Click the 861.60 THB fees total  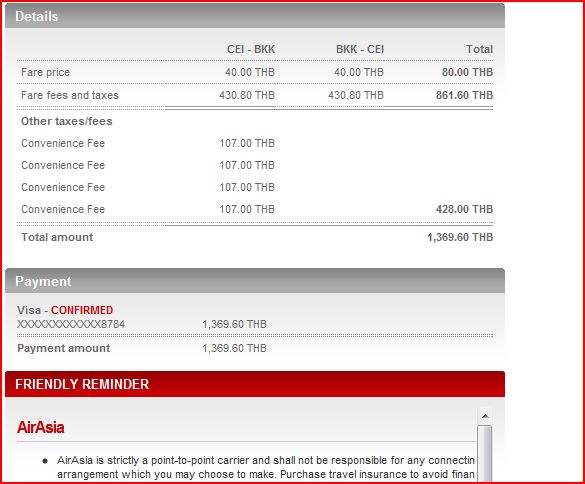[x=464, y=95]
